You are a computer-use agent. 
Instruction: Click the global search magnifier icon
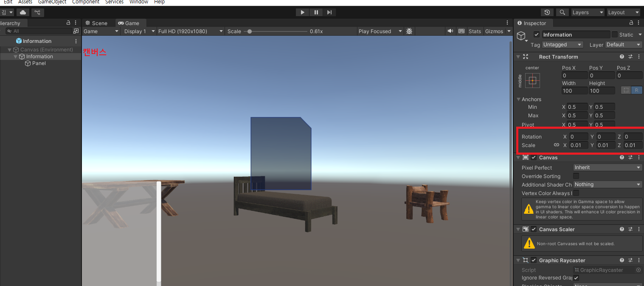pyautogui.click(x=562, y=12)
